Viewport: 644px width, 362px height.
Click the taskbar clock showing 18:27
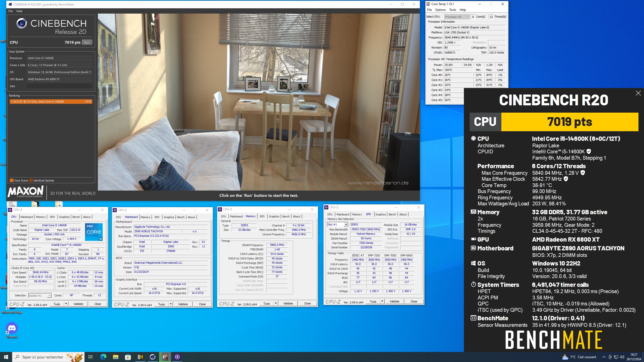634,357
